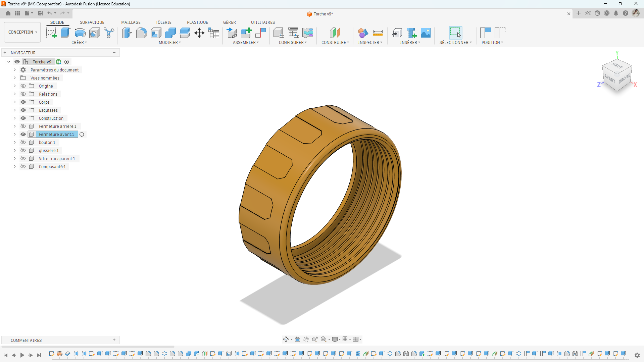Viewport: 644px width, 362px height.
Task: Toggle visibility of Origine folder
Action: point(23,86)
